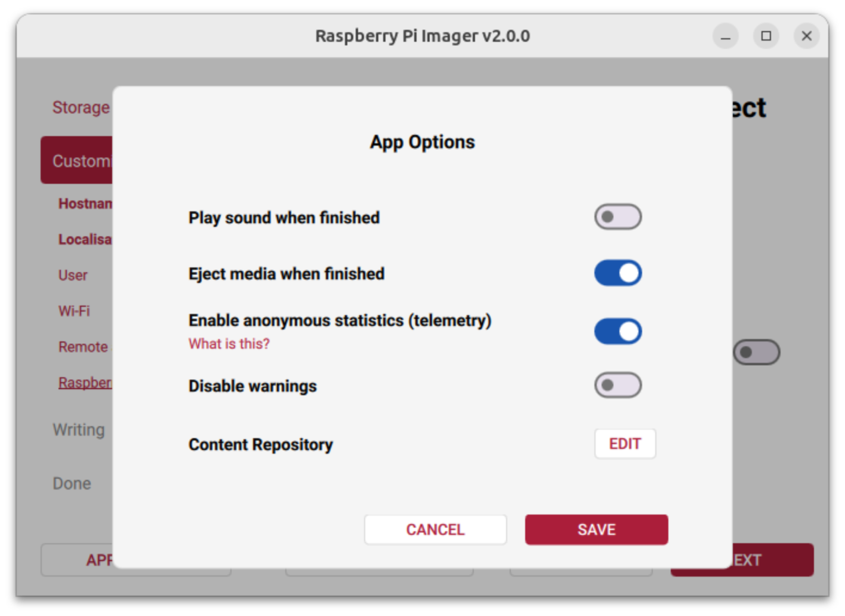This screenshot has width=845, height=616.
Task: Select the Done step in sidebar
Action: (x=72, y=483)
